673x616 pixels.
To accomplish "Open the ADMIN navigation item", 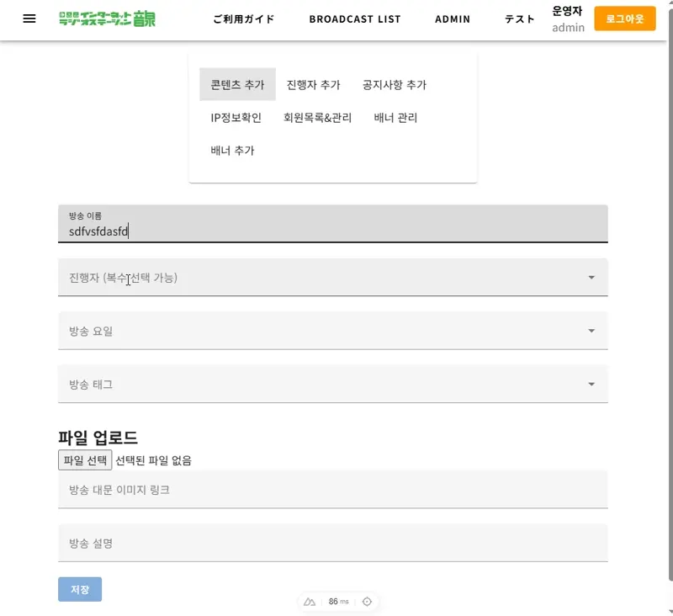I will pyautogui.click(x=453, y=19).
